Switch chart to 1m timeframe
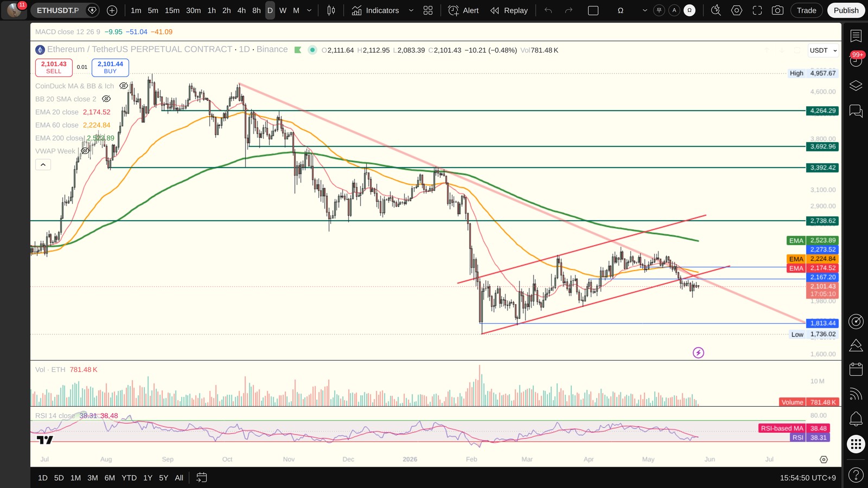 coord(136,10)
